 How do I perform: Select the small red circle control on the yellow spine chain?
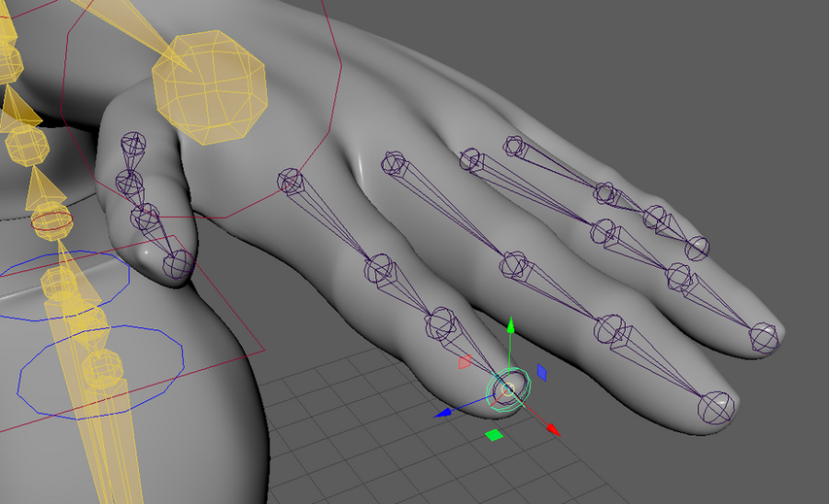(x=52, y=222)
